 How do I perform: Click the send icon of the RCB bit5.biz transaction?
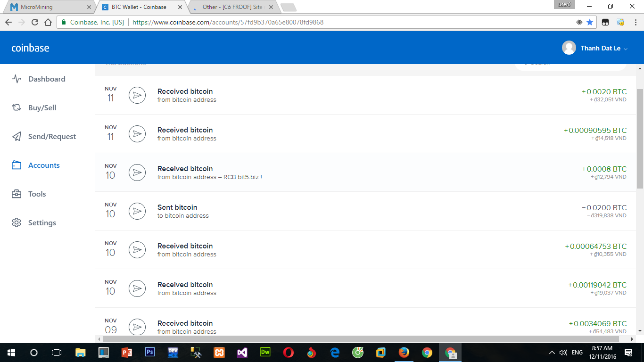pyautogui.click(x=137, y=173)
